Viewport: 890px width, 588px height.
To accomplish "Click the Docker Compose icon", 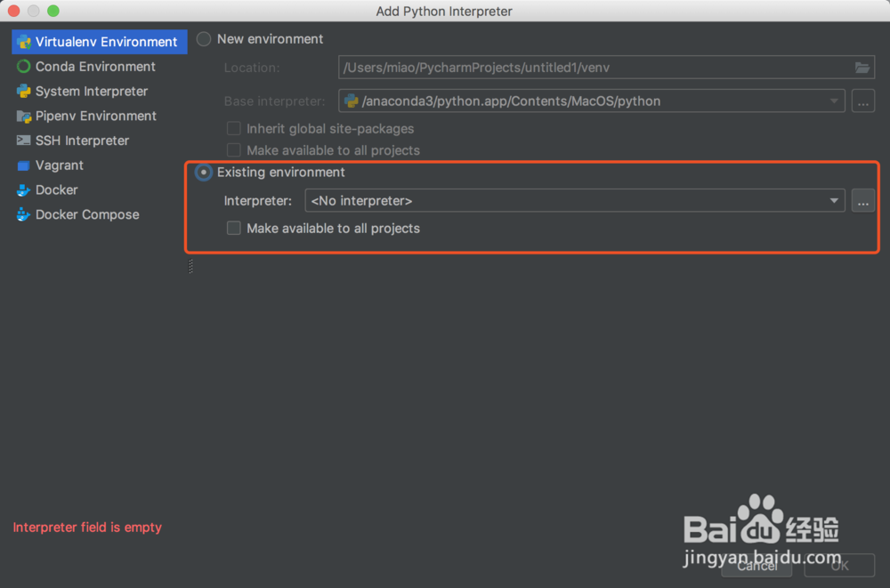I will (x=24, y=214).
